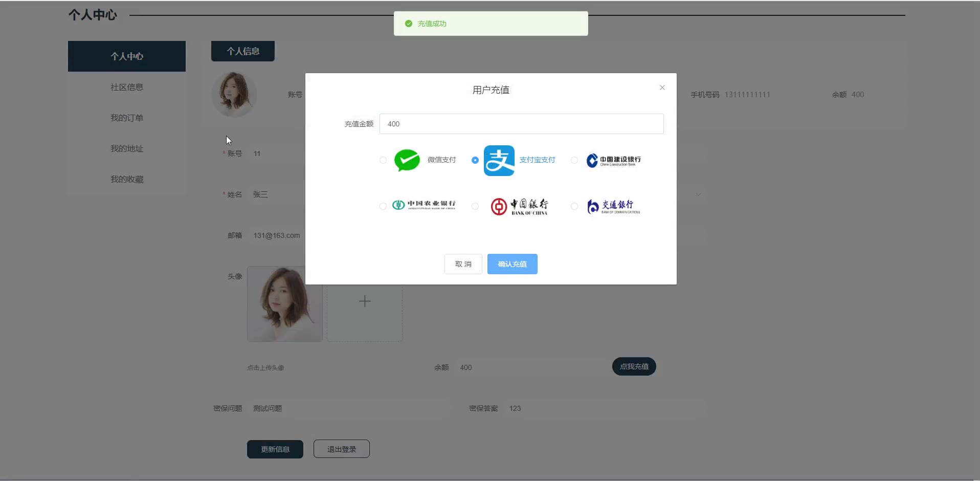Click the Bank of China logo
The image size is (980, 481).
pyautogui.click(x=519, y=206)
